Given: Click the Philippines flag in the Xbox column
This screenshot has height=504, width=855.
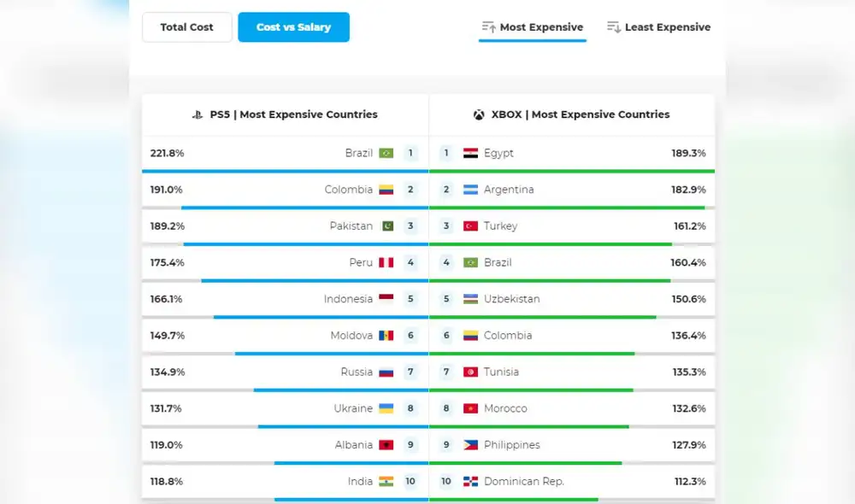Looking at the screenshot, I should pos(472,445).
